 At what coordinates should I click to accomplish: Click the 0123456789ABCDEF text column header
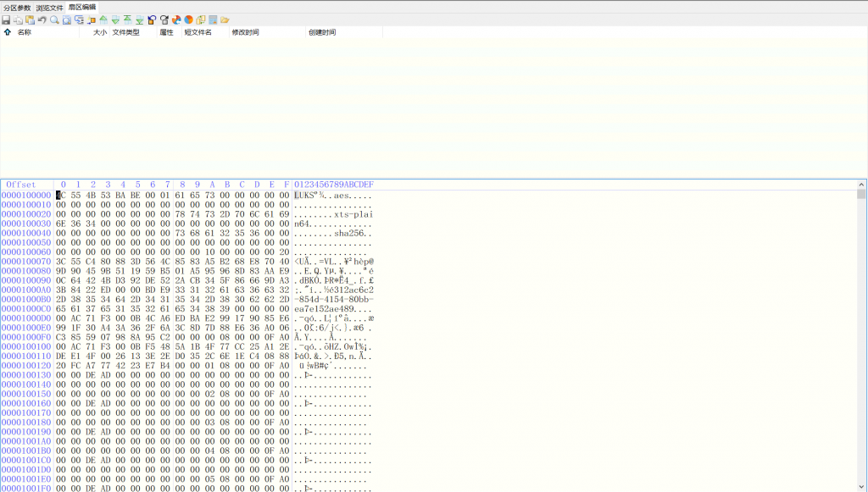click(334, 185)
